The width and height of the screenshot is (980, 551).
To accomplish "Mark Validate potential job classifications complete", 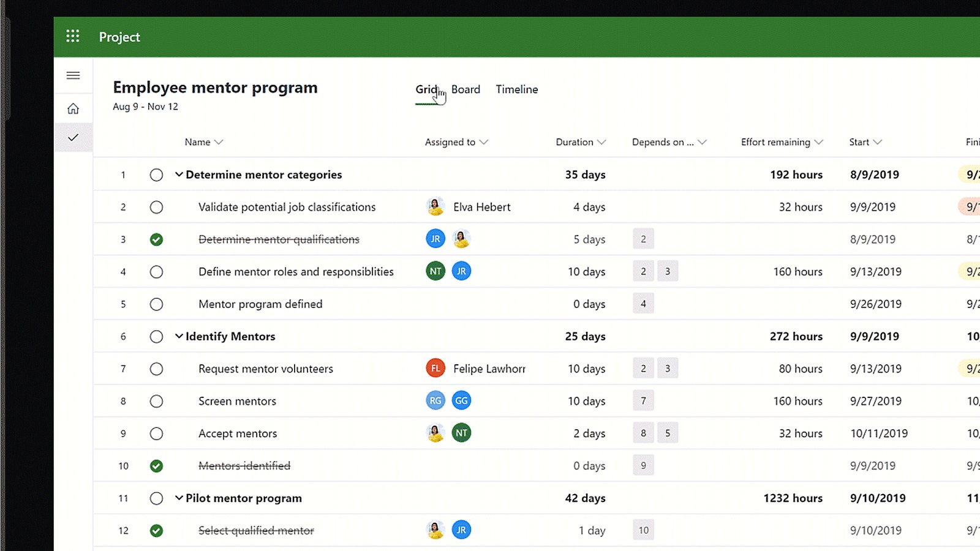I will [x=156, y=207].
